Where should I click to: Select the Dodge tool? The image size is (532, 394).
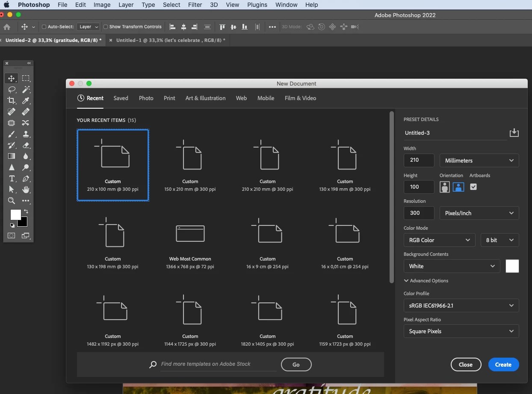coord(26,167)
